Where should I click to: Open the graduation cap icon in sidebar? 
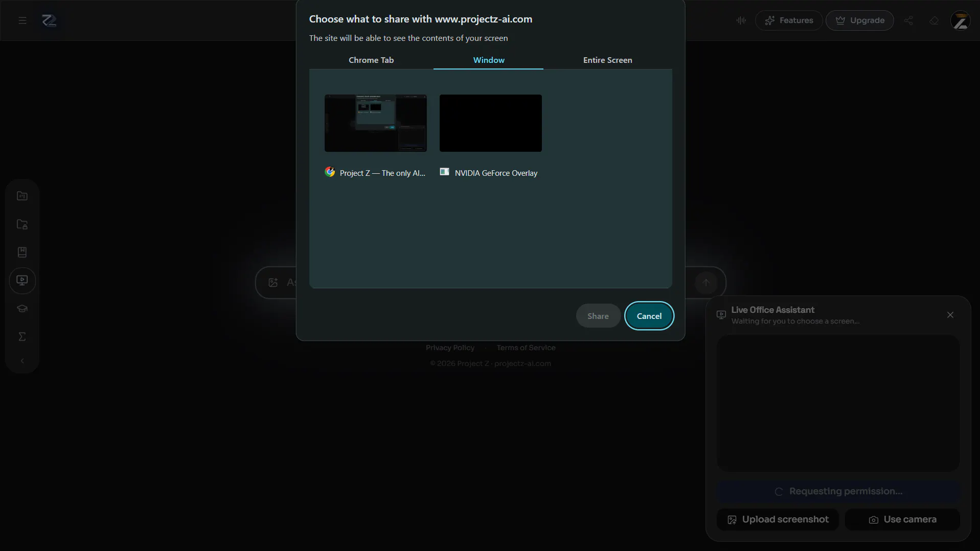coord(22,308)
